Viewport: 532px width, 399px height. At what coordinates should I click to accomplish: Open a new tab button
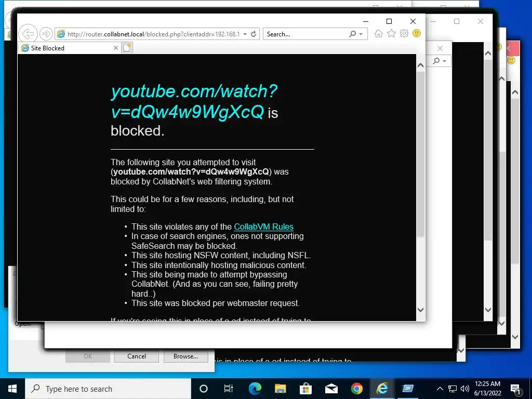127,48
